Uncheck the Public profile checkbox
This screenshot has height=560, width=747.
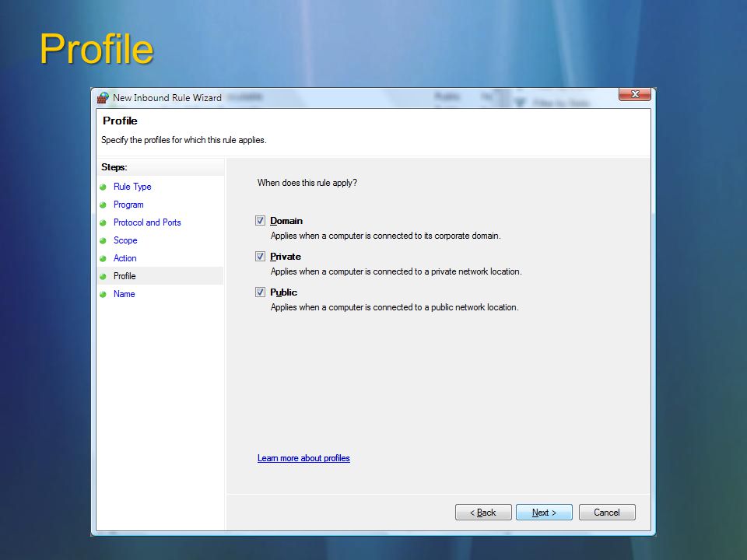click(x=260, y=292)
